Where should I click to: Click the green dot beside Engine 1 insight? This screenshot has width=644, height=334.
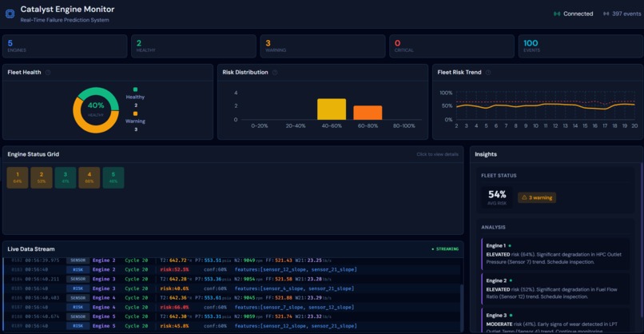tap(510, 245)
